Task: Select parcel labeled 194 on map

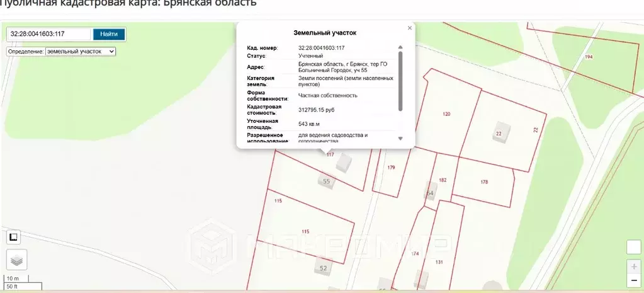Action: pyautogui.click(x=589, y=57)
